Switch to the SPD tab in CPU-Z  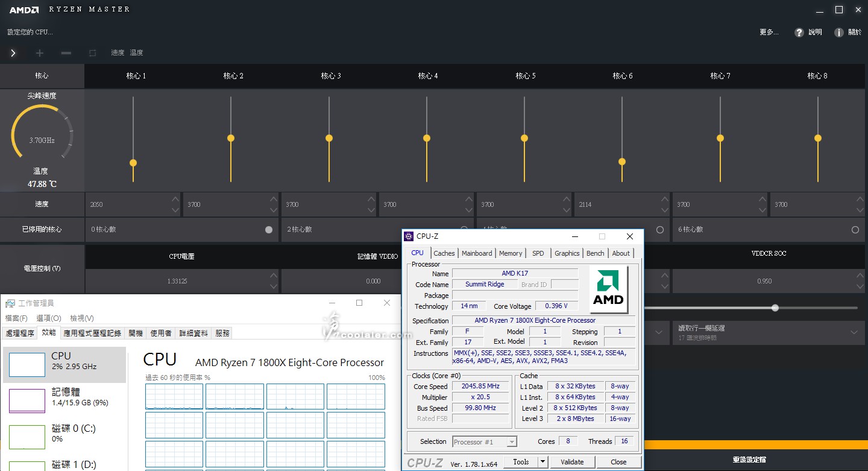click(538, 253)
